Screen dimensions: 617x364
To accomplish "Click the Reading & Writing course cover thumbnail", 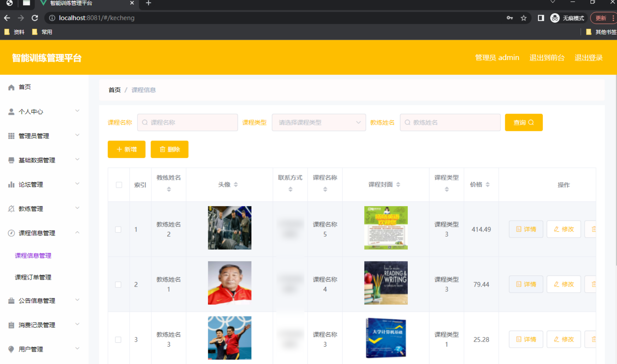I will coord(386,283).
